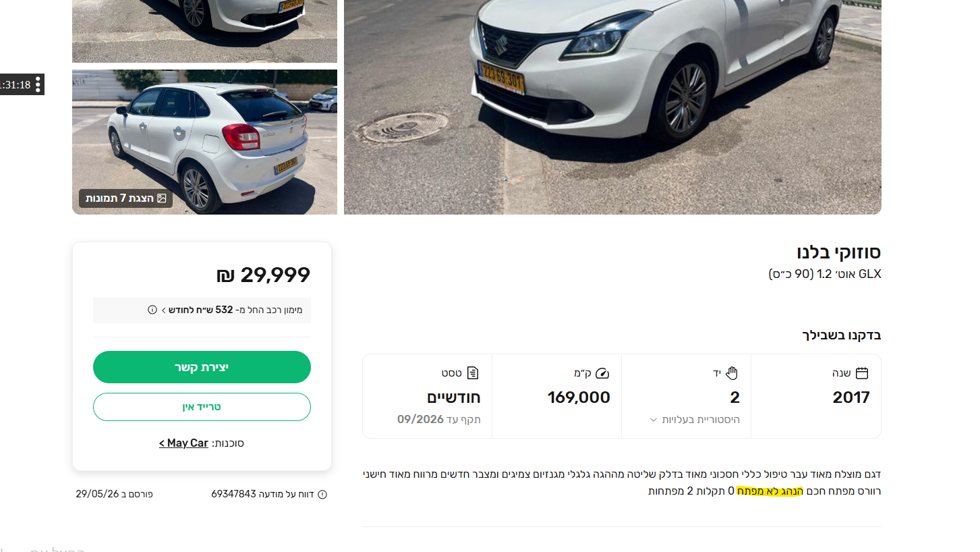This screenshot has width=980, height=552.
Task: Click the speedometer icon next to ק"מ
Action: click(x=603, y=372)
